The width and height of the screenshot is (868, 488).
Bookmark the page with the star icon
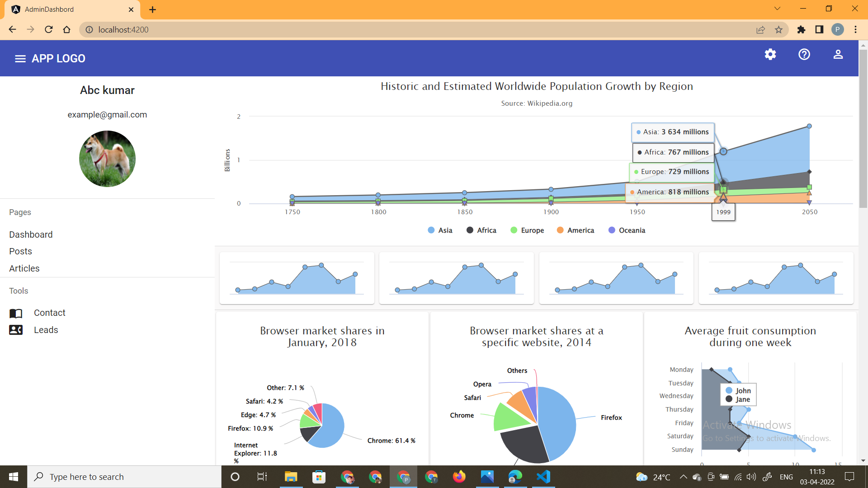click(x=778, y=30)
